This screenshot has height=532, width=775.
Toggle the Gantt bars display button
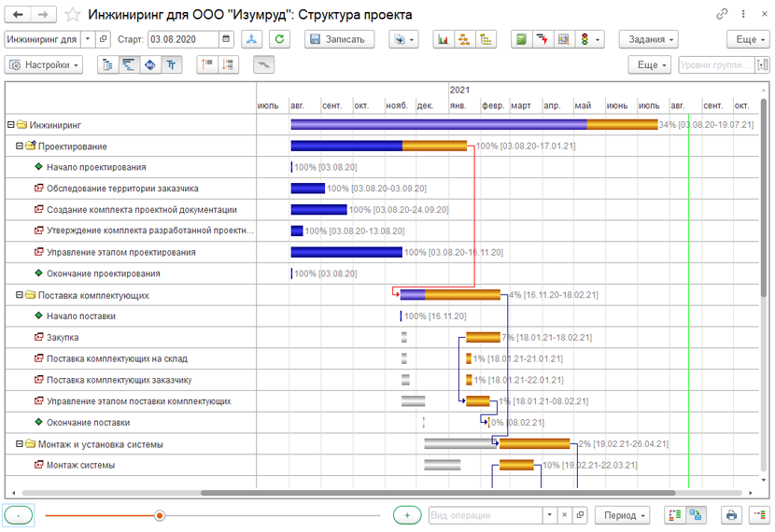click(129, 64)
